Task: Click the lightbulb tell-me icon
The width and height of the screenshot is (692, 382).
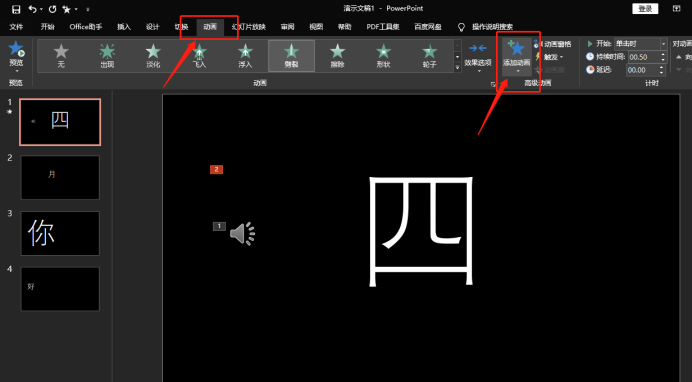Action: coord(461,27)
